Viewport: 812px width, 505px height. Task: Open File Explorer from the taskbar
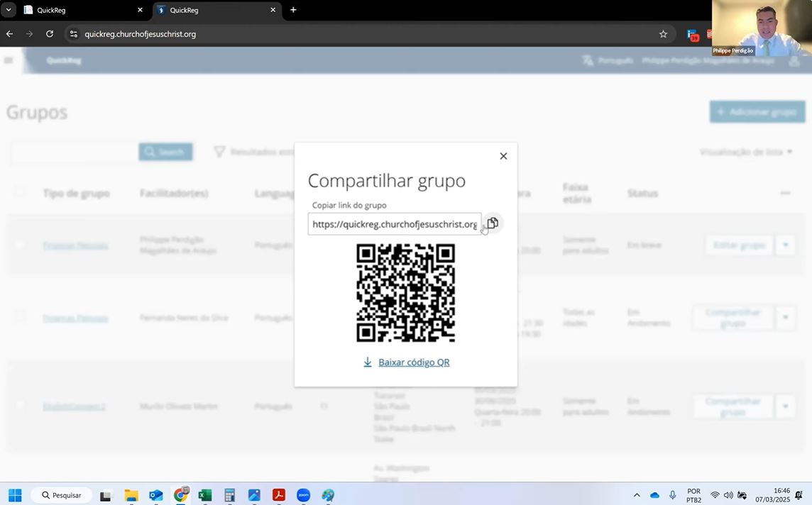pyautogui.click(x=131, y=496)
